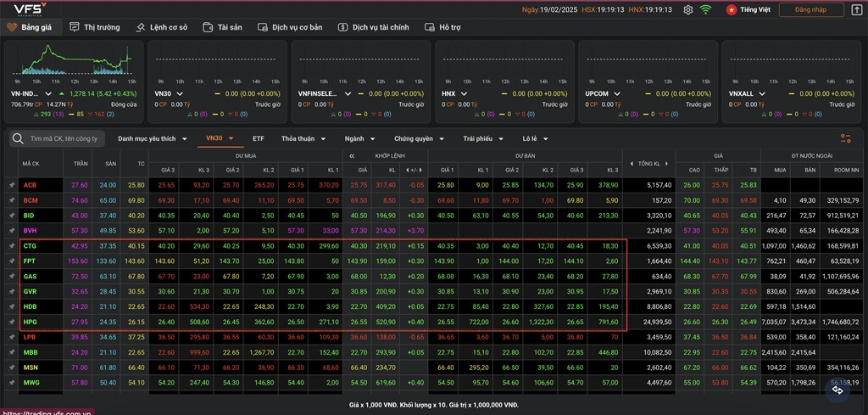This screenshot has width=868, height=415.
Task: Click the double-chevron next to KHỚP LỆNH
Action: [x=352, y=156]
